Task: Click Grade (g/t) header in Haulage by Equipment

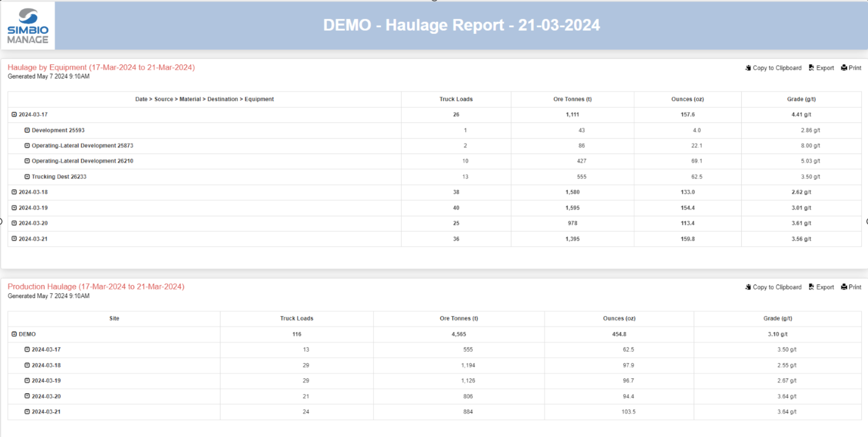Action: click(x=801, y=99)
